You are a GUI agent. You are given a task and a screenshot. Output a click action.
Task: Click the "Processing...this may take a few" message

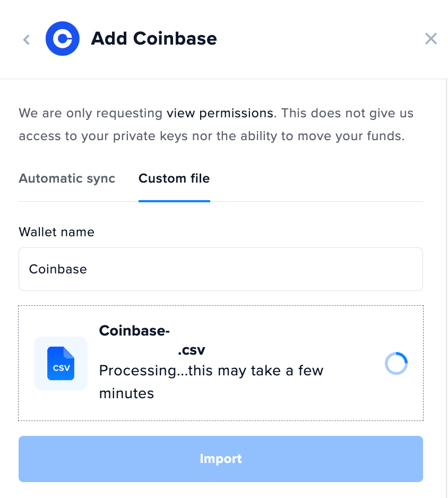point(211,371)
